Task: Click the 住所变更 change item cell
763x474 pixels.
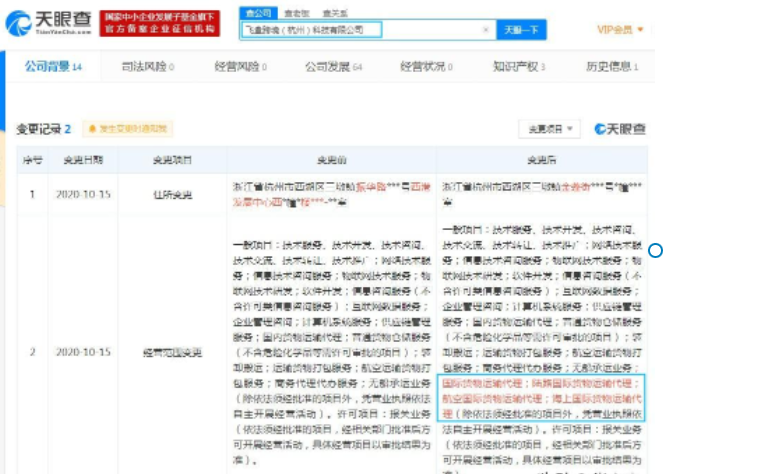Action: [172, 195]
